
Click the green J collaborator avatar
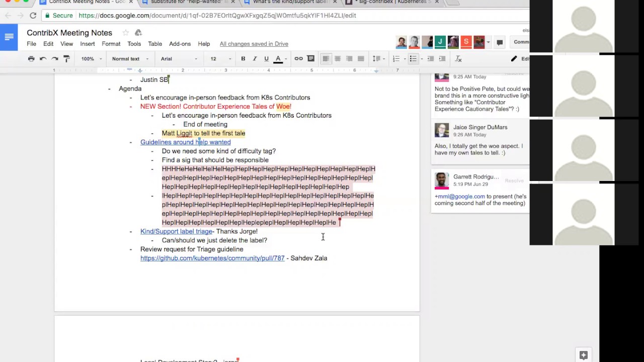pos(440,42)
